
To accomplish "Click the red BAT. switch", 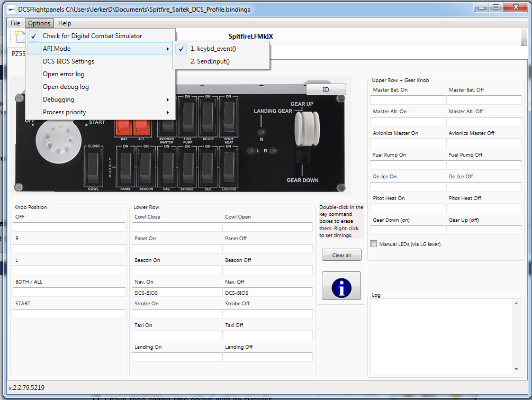I will 124,128.
